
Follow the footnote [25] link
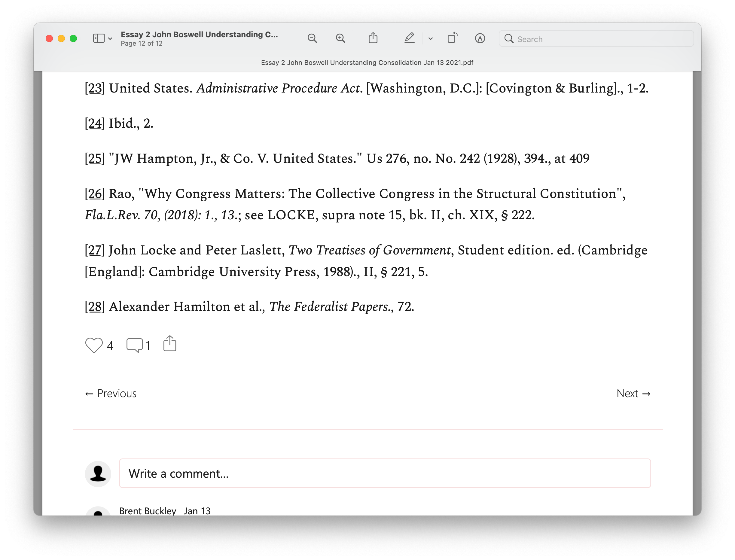[95, 159]
